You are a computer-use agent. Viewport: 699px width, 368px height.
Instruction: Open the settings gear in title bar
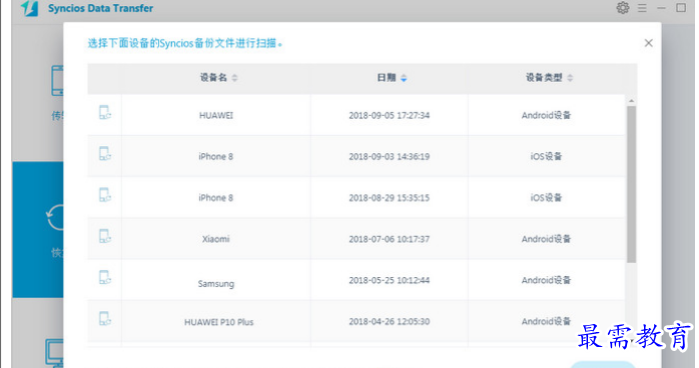click(623, 8)
